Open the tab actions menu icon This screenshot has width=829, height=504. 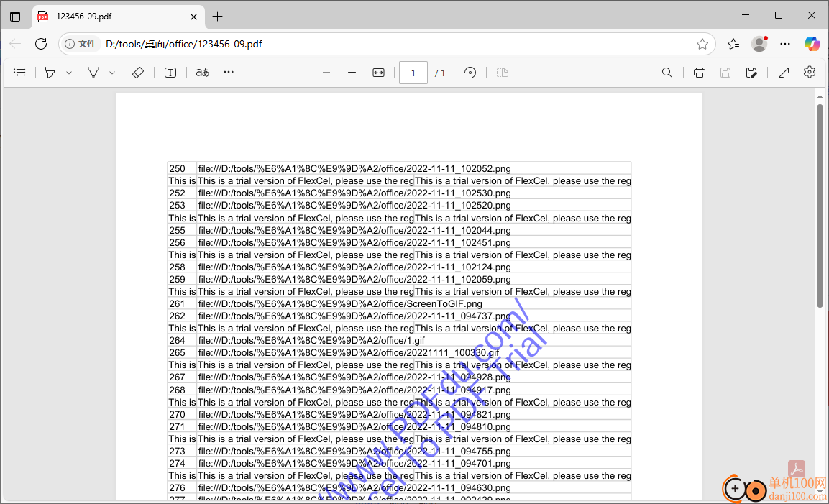[15, 17]
